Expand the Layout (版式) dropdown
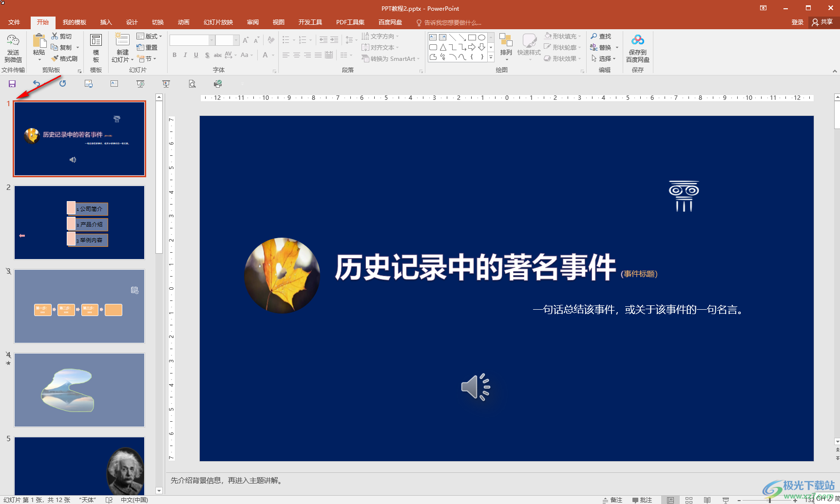 coord(149,36)
